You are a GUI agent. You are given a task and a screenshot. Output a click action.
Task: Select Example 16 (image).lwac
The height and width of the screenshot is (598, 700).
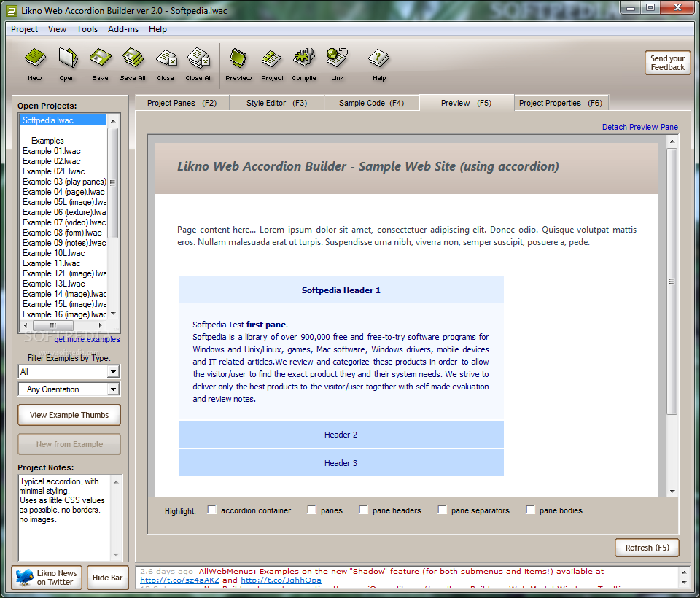64,314
